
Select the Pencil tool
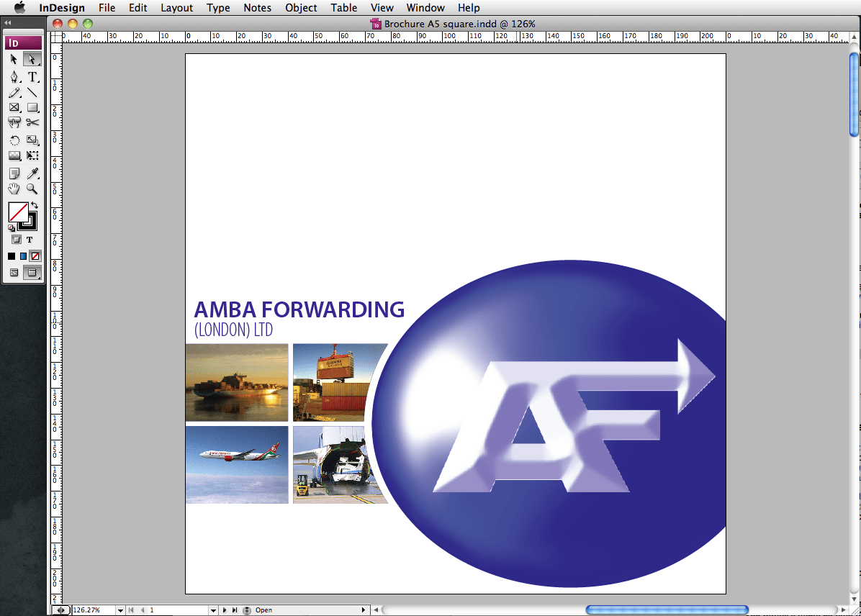point(14,93)
